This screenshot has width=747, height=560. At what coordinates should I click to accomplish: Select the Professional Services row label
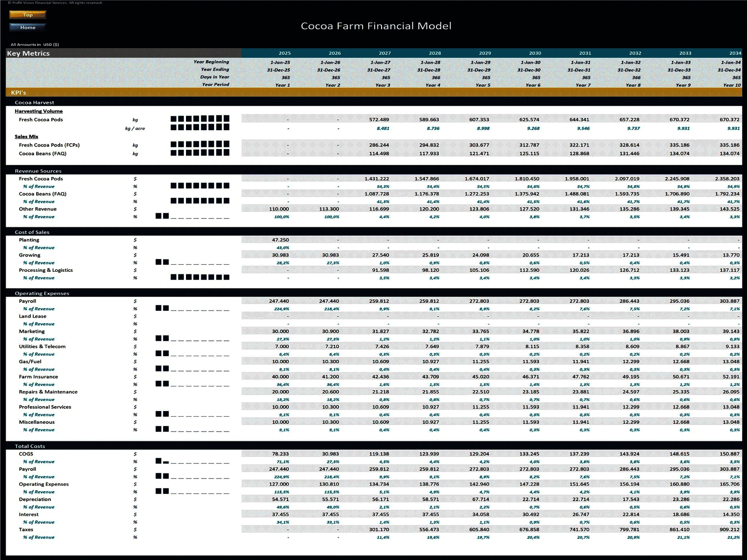(x=45, y=407)
